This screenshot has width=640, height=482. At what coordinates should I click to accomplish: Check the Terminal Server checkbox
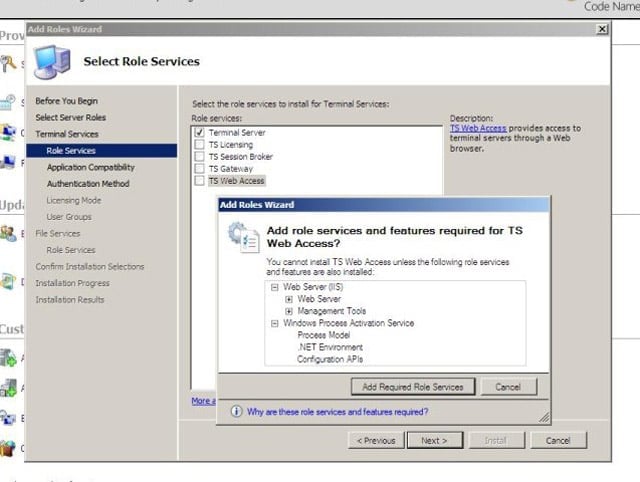point(199,133)
